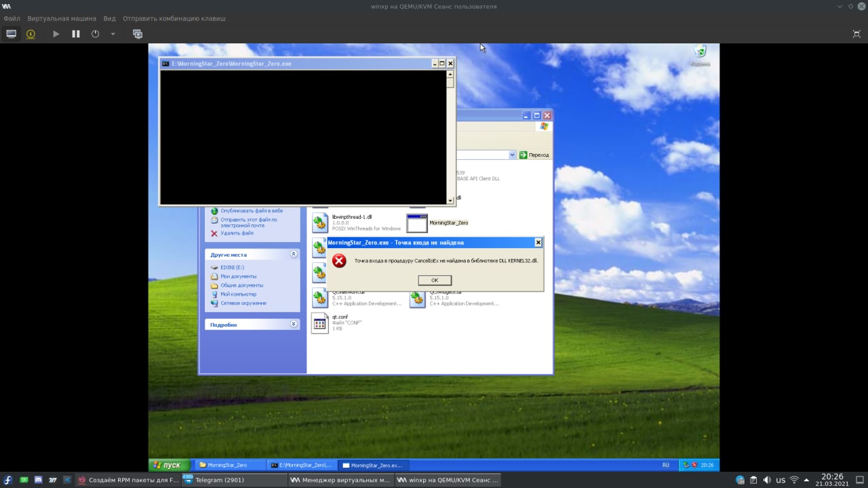This screenshot has width=868, height=488.
Task: Collapse the Другие места panel
Action: [294, 254]
